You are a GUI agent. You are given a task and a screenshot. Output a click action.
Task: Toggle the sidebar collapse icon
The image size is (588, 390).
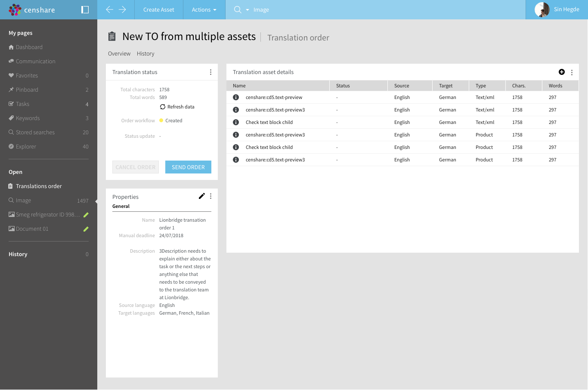[85, 9]
